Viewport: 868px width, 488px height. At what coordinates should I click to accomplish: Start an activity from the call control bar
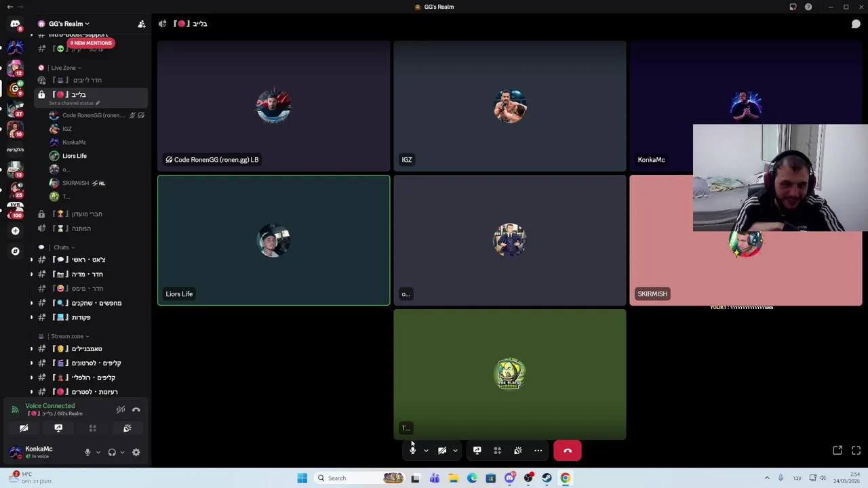pos(497,451)
